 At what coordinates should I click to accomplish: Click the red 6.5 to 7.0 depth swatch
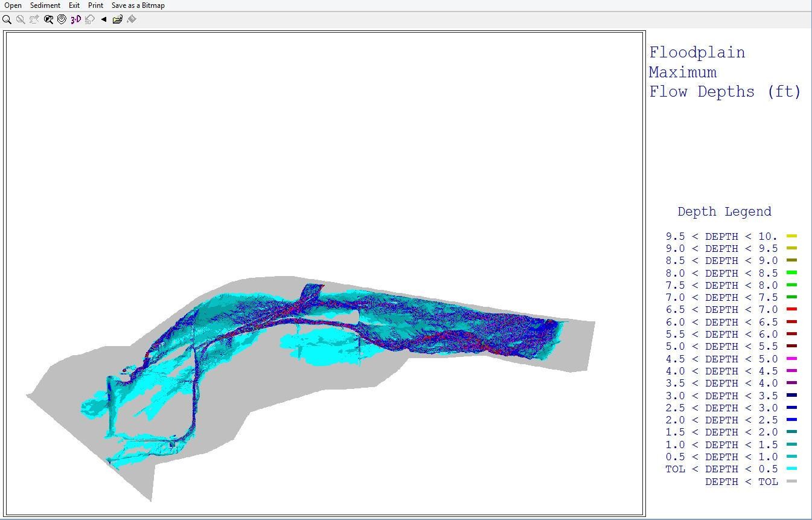[791, 309]
